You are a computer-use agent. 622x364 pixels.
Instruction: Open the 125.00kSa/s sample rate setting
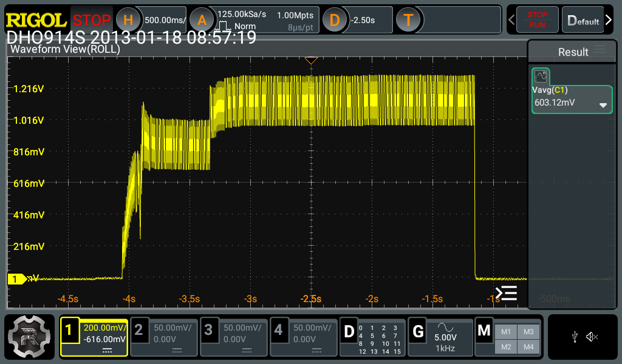coord(242,15)
